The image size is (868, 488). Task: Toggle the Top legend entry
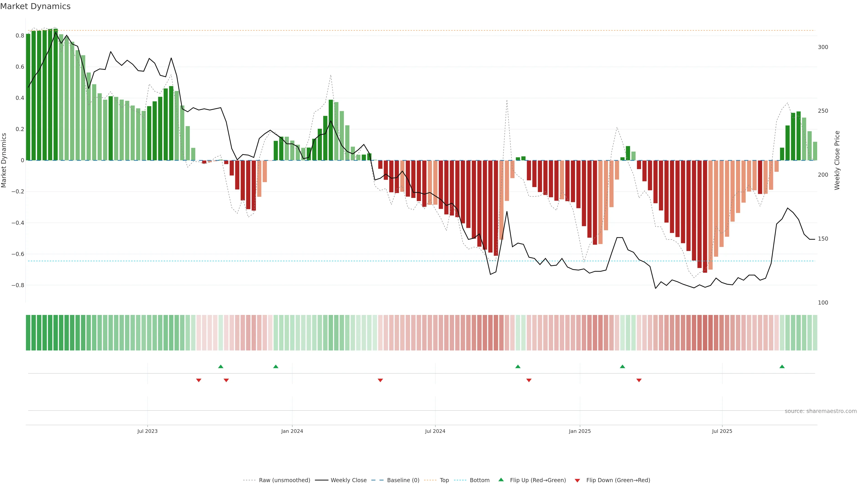[x=444, y=480]
